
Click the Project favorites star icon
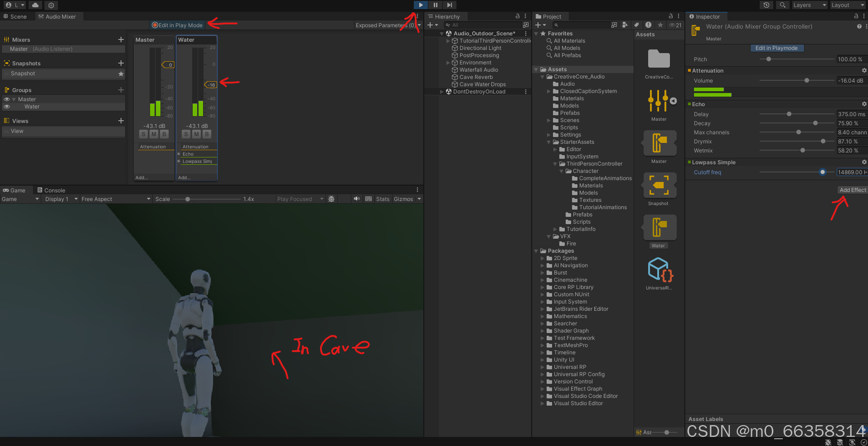point(660,25)
